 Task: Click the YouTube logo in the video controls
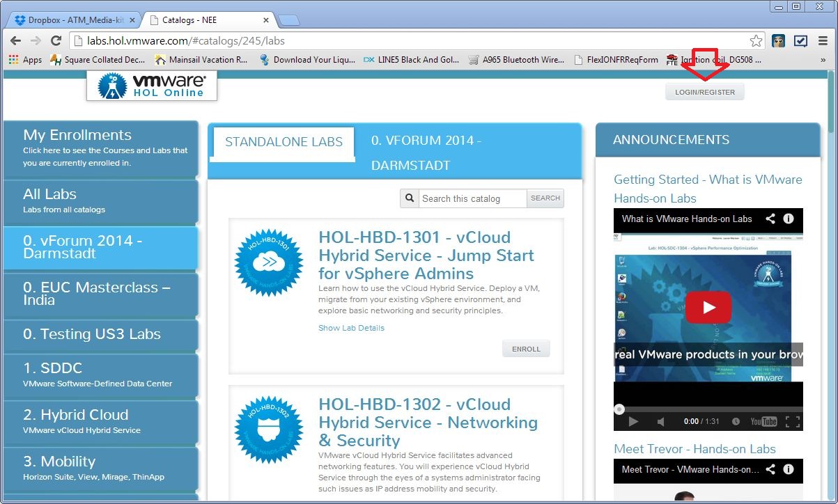(x=766, y=421)
